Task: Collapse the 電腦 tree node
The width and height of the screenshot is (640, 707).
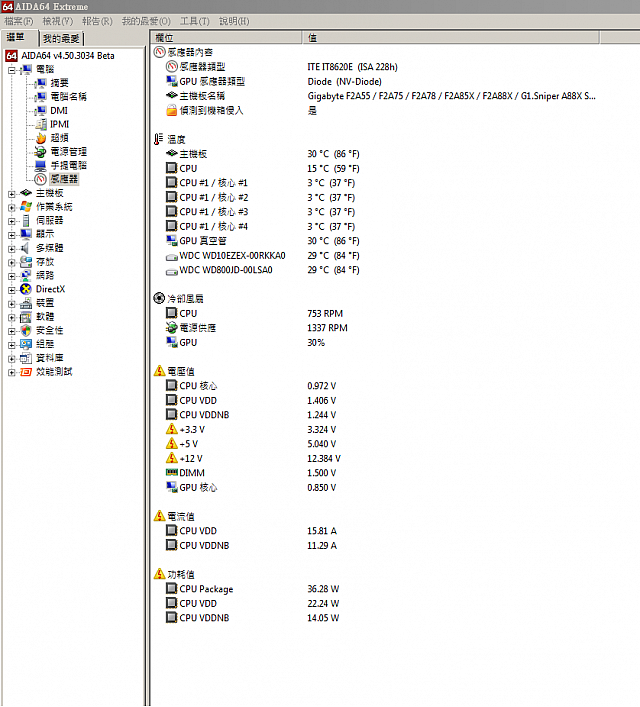Action: [x=12, y=70]
